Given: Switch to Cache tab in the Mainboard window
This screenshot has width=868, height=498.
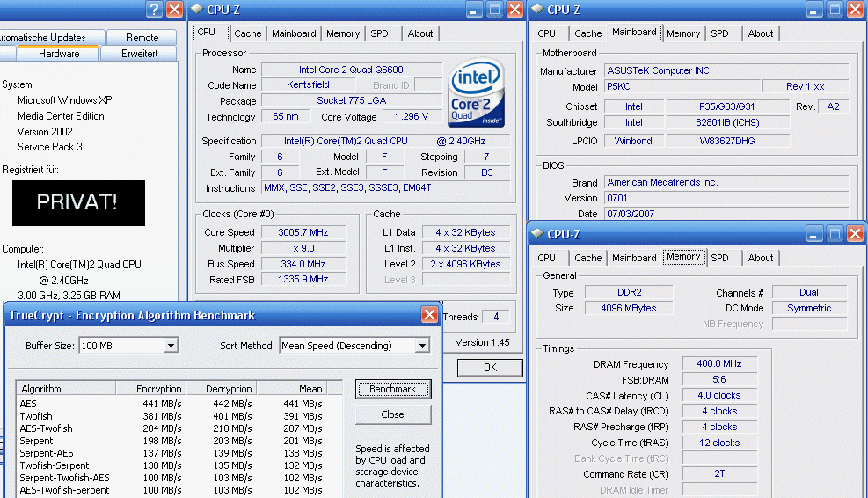Looking at the screenshot, I should (x=587, y=33).
